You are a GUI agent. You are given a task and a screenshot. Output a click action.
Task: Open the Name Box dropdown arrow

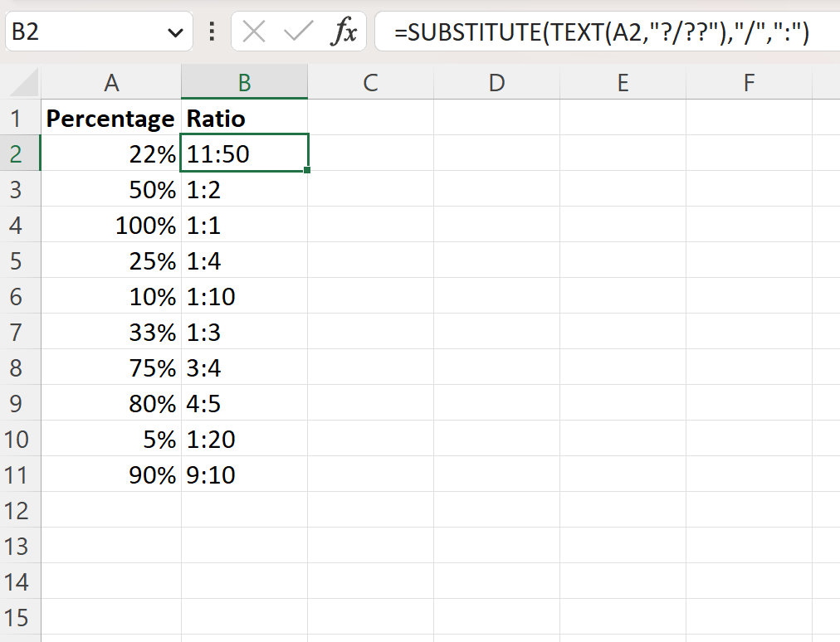pyautogui.click(x=174, y=32)
